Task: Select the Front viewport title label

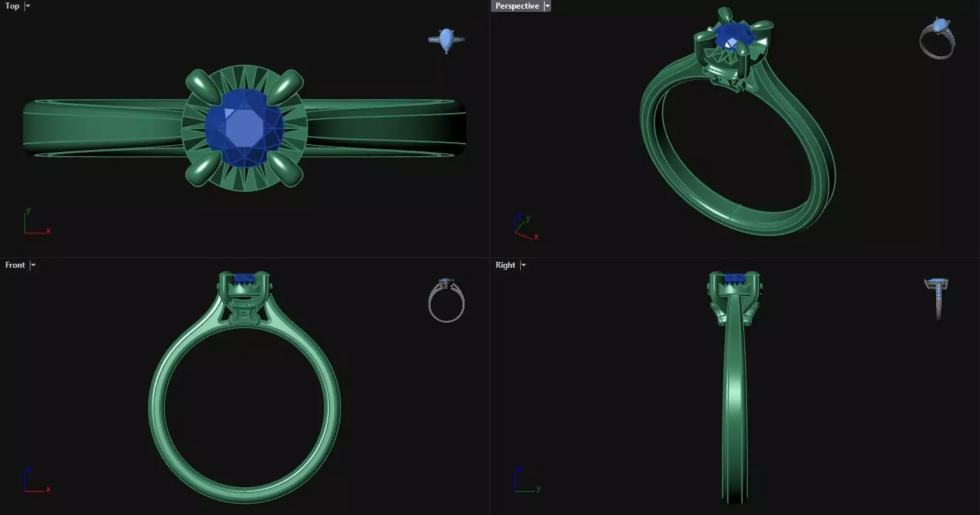Action: coord(15,265)
